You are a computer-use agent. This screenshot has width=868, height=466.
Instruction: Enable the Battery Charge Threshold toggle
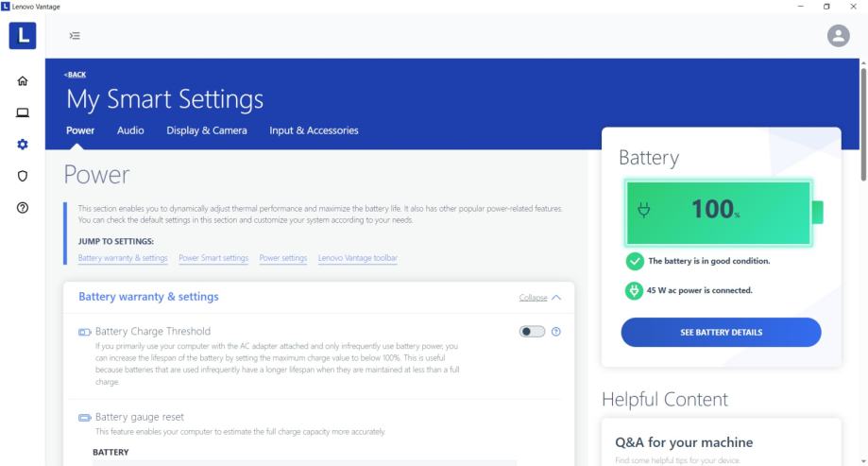[x=533, y=332]
